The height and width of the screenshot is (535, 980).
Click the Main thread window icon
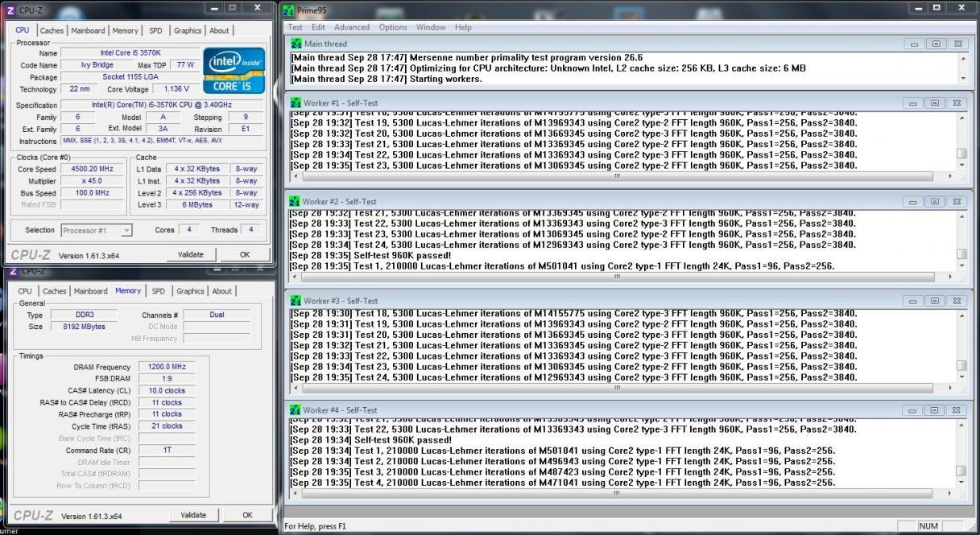point(296,43)
